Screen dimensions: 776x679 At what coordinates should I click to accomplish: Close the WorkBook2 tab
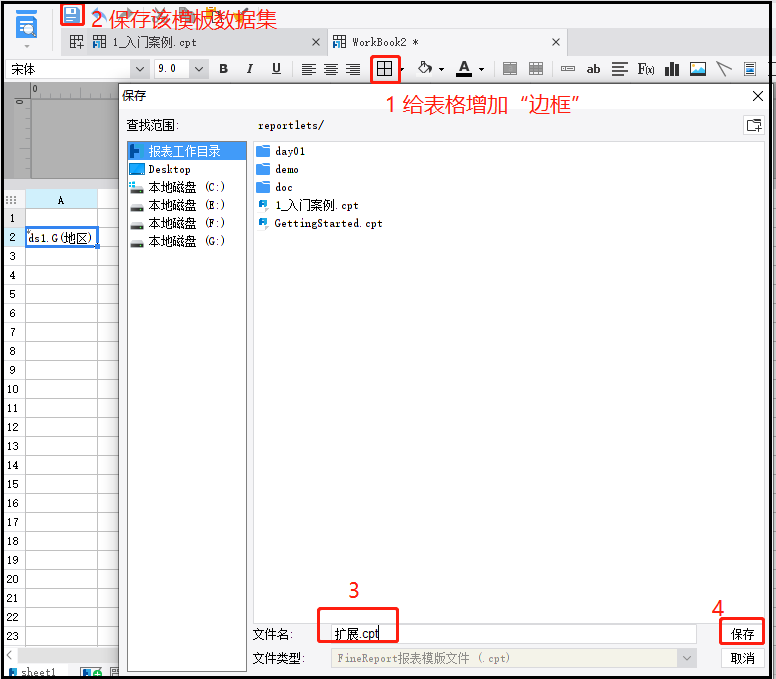556,42
